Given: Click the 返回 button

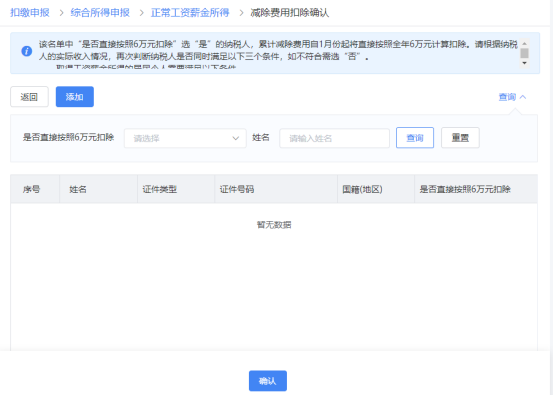Looking at the screenshot, I should click(29, 97).
